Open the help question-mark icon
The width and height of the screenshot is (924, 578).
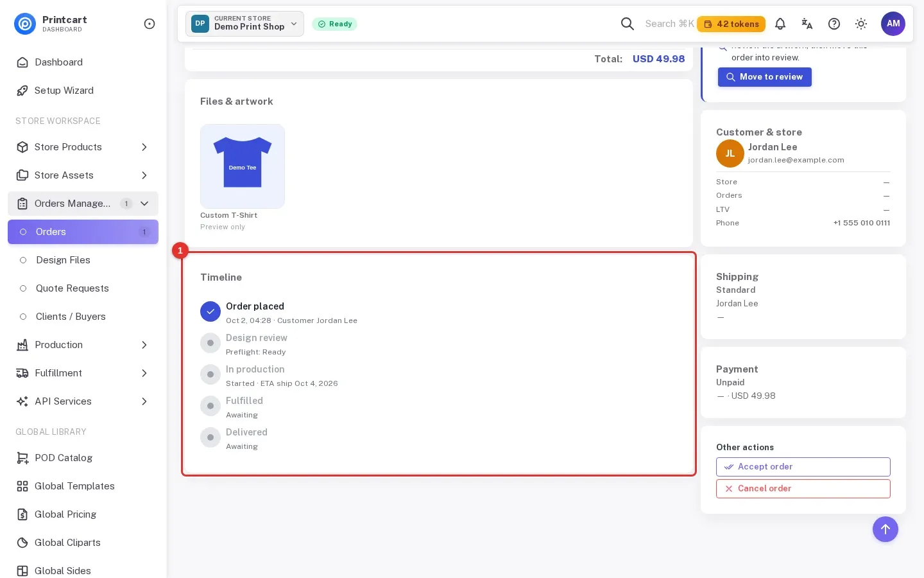click(x=834, y=24)
